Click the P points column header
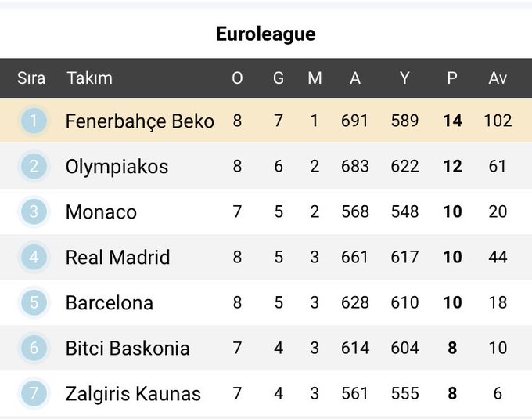 (x=452, y=78)
